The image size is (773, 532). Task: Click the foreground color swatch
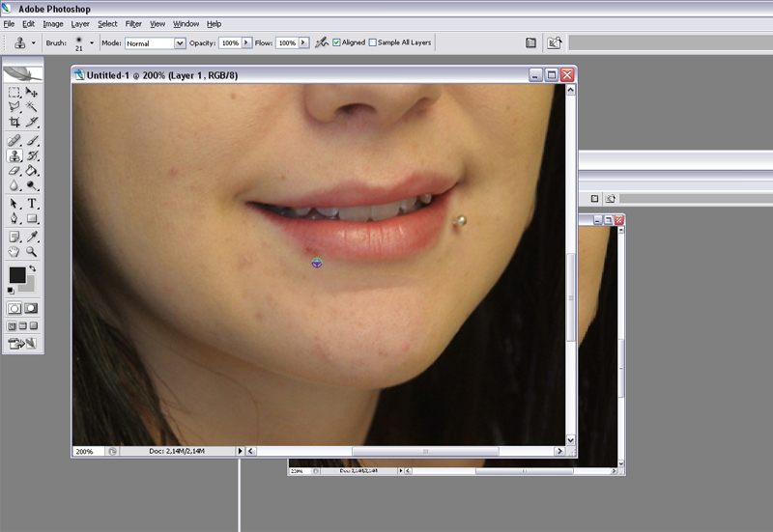[16, 275]
